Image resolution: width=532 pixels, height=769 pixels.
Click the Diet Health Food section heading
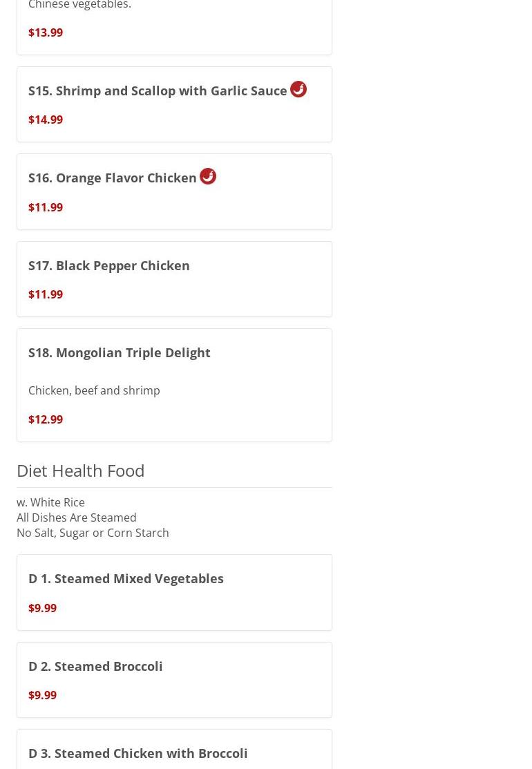(81, 471)
